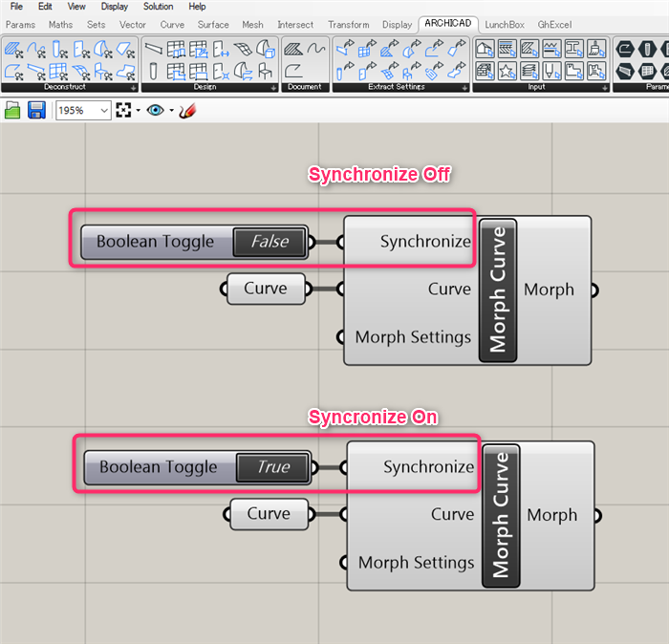Viewport: 669px width, 644px height.
Task: Toggle the False Boolean Toggle value
Action: tap(270, 242)
